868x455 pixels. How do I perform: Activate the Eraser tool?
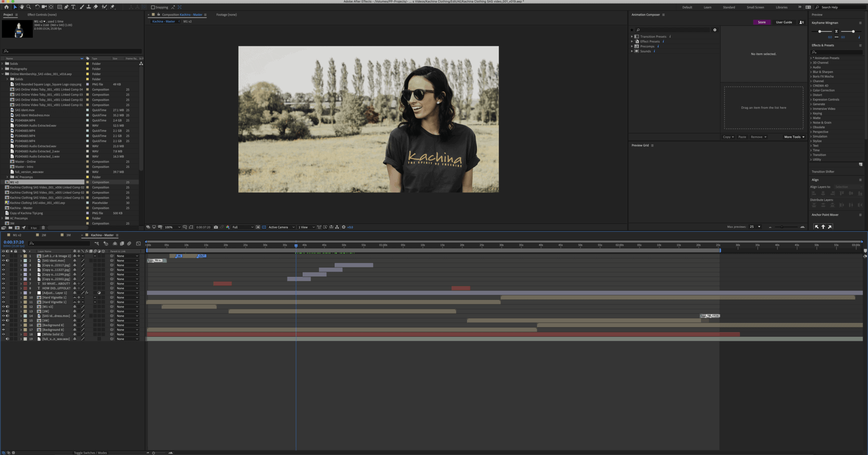[96, 7]
